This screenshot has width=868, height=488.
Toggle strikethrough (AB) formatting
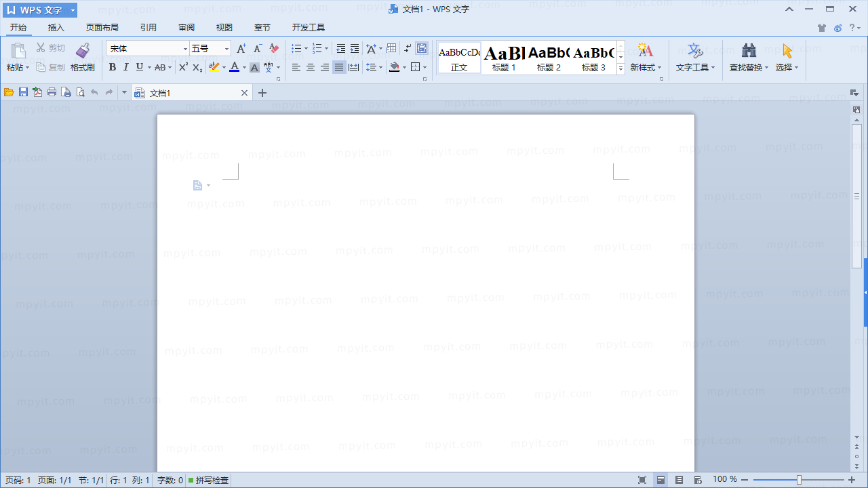(x=160, y=67)
